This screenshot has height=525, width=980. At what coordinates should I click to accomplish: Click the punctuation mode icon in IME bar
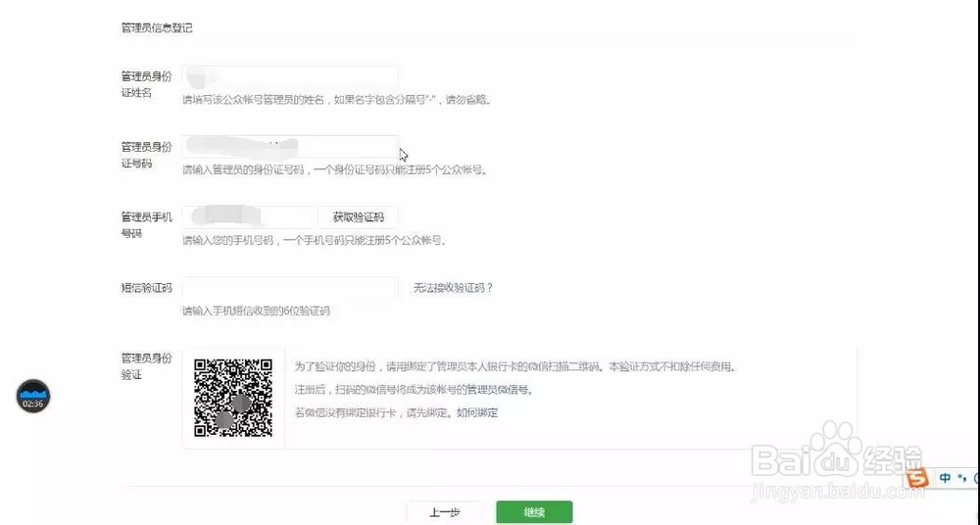coord(962,478)
